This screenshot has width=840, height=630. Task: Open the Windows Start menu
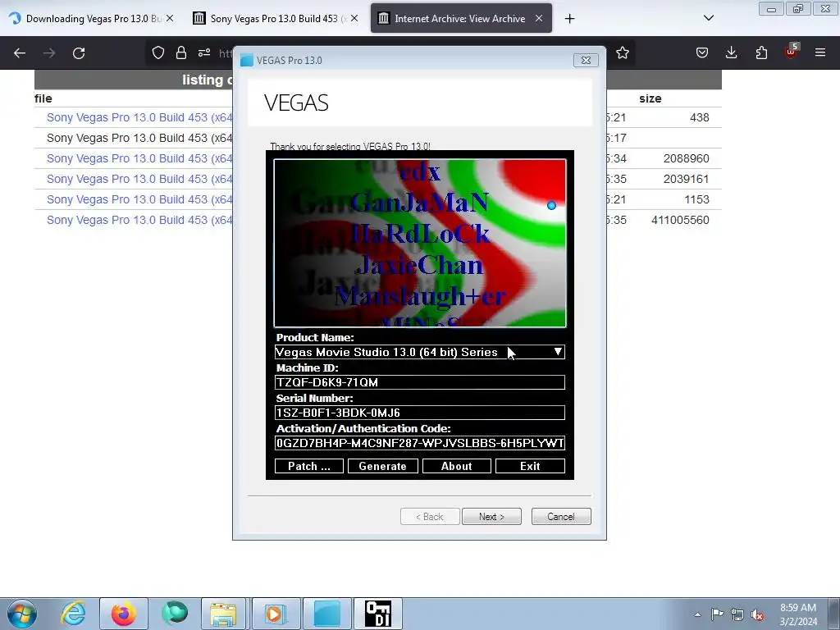pos(21,614)
